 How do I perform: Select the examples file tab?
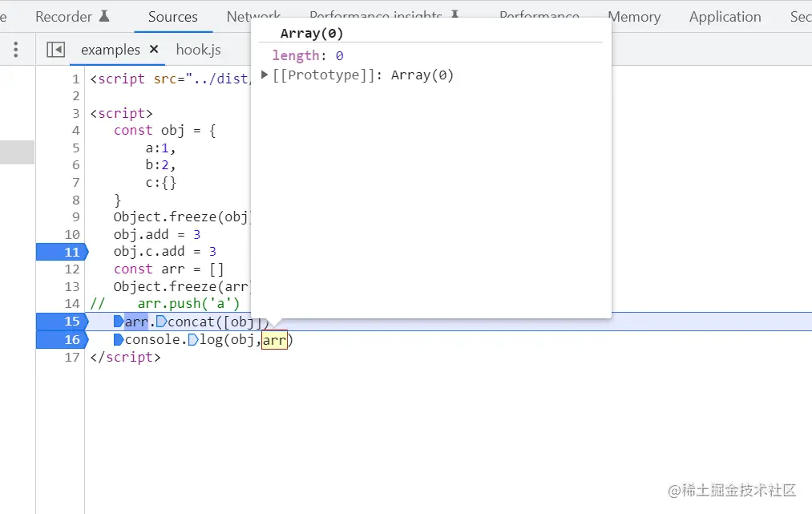pyautogui.click(x=111, y=50)
